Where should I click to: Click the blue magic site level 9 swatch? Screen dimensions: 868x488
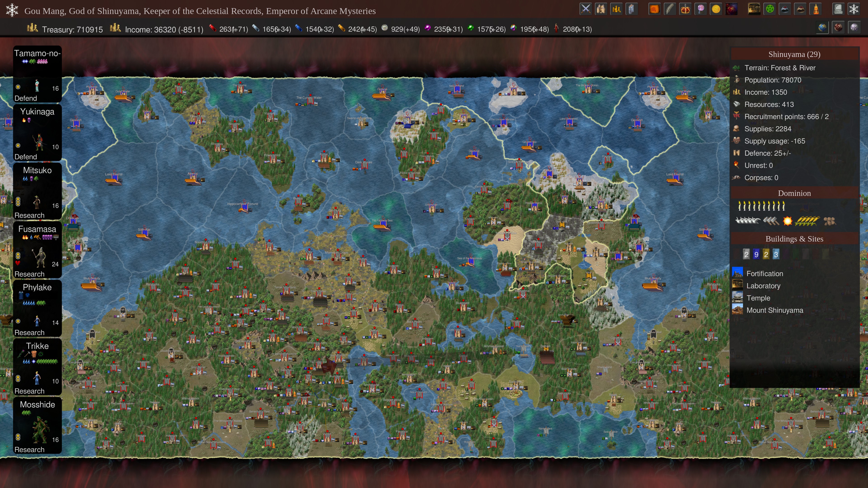coord(756,254)
